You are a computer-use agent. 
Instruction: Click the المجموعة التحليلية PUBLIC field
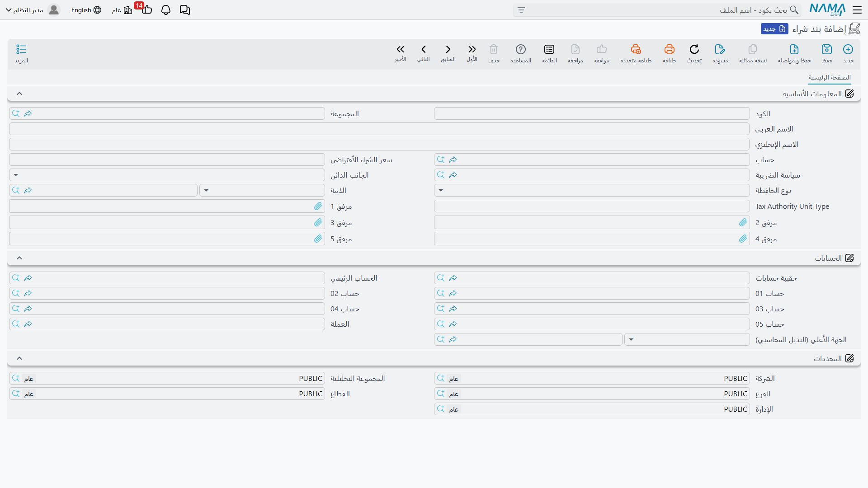[167, 378]
